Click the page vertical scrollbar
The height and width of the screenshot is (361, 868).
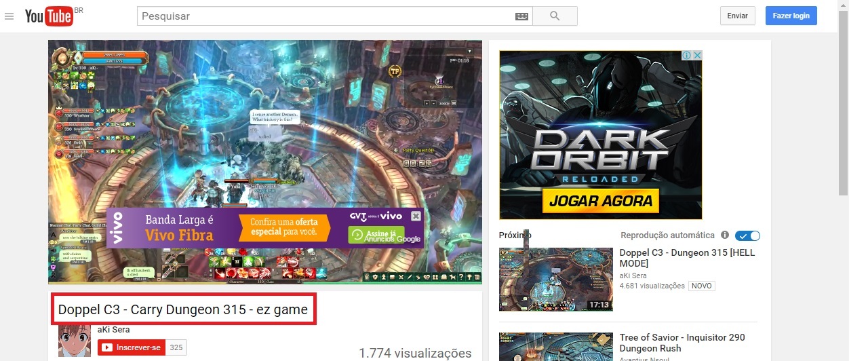[843, 102]
